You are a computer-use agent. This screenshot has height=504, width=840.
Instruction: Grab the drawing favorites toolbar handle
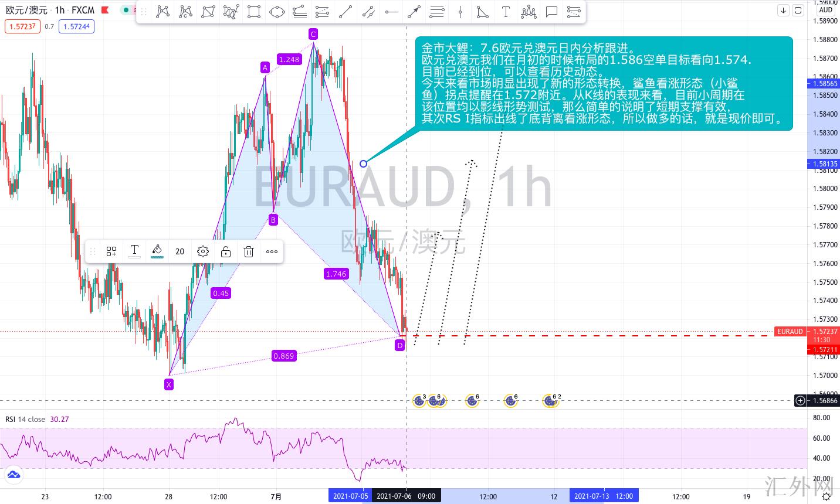tap(144, 11)
